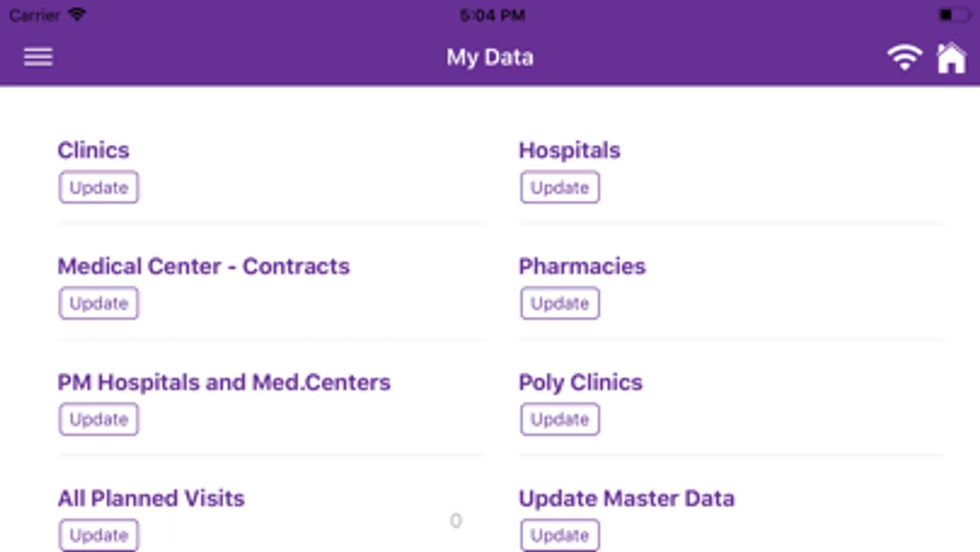This screenshot has width=980, height=552.
Task: Tap the Wi-Fi sync icon in header
Action: pyautogui.click(x=905, y=58)
